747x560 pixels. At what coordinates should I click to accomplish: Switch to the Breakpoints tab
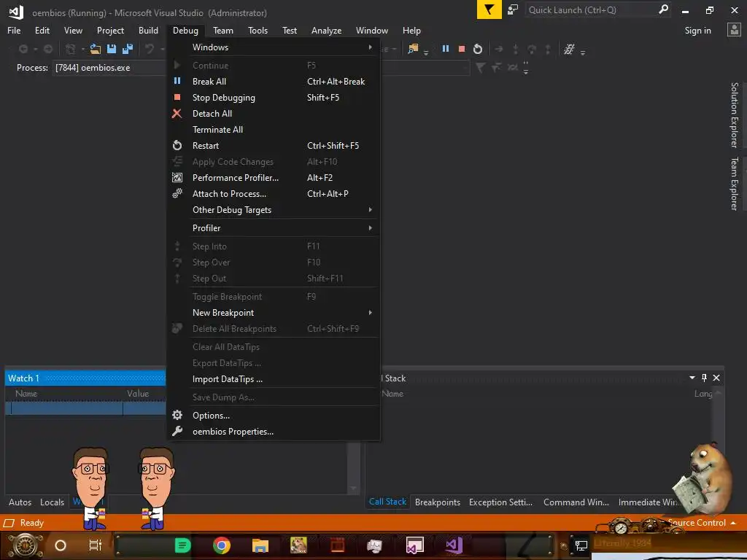coord(438,502)
